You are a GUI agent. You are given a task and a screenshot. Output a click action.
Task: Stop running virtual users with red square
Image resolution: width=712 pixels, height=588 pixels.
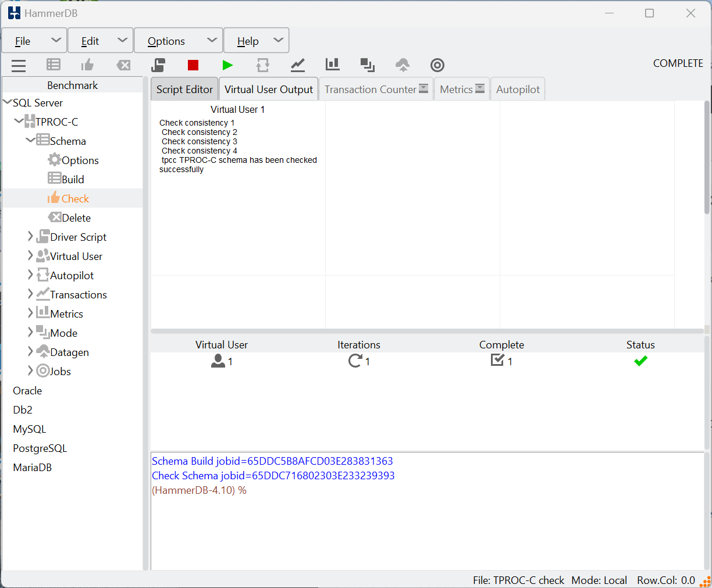[193, 65]
